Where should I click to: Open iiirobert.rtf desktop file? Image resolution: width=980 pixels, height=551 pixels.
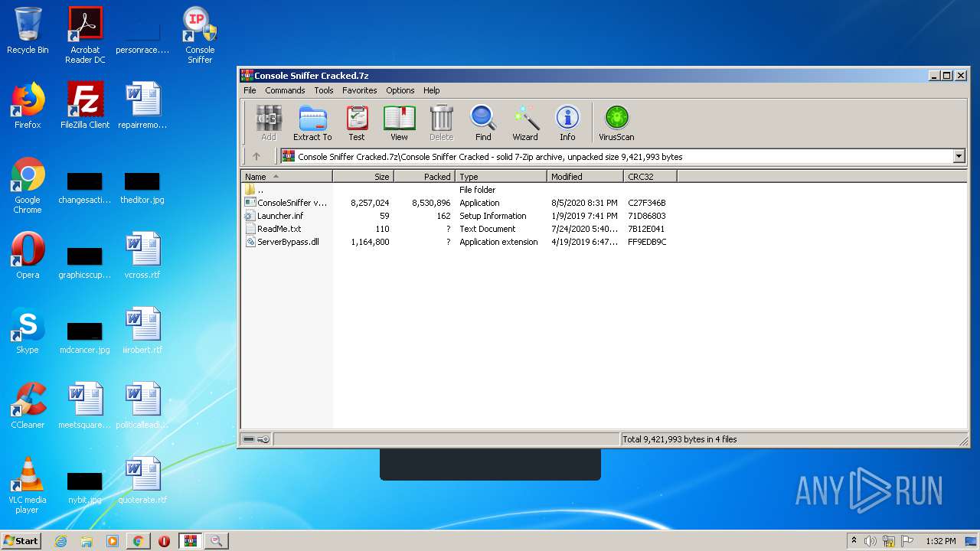(142, 331)
